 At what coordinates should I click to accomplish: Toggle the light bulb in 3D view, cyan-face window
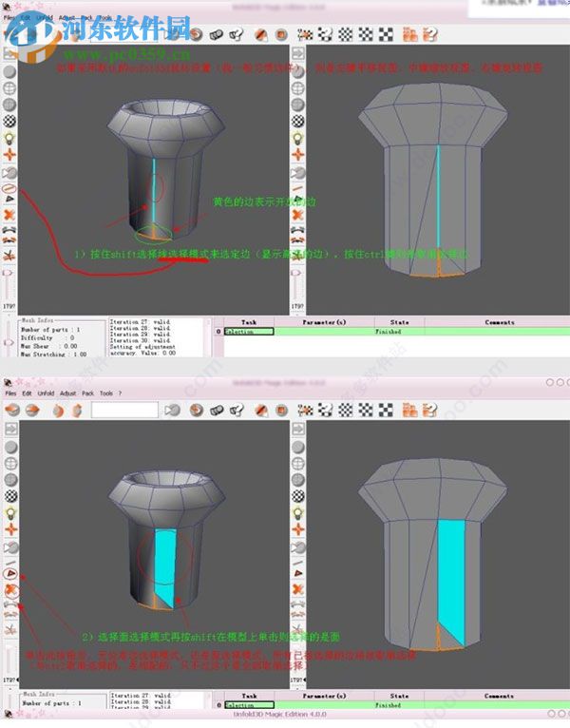coord(10,512)
